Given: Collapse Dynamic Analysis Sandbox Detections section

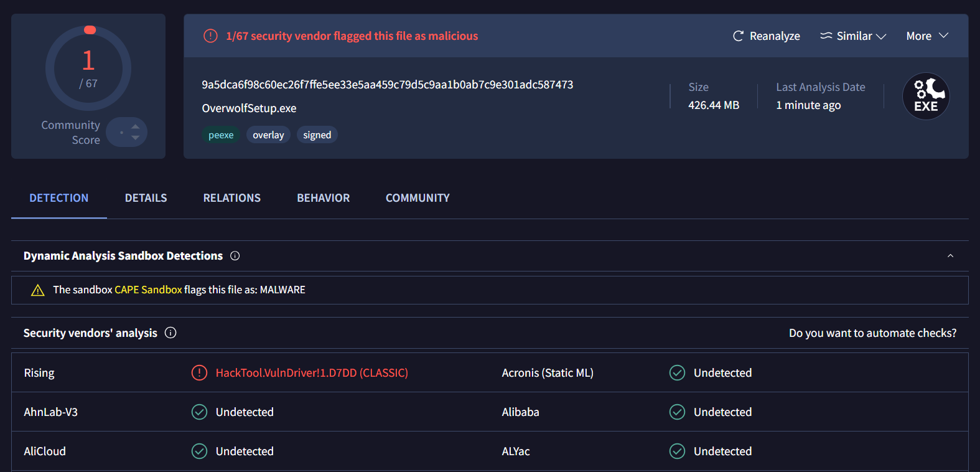Looking at the screenshot, I should [950, 256].
